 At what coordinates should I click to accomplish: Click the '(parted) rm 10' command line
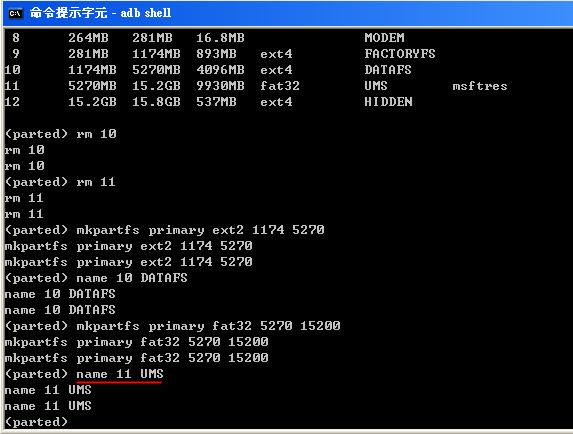[x=61, y=134]
